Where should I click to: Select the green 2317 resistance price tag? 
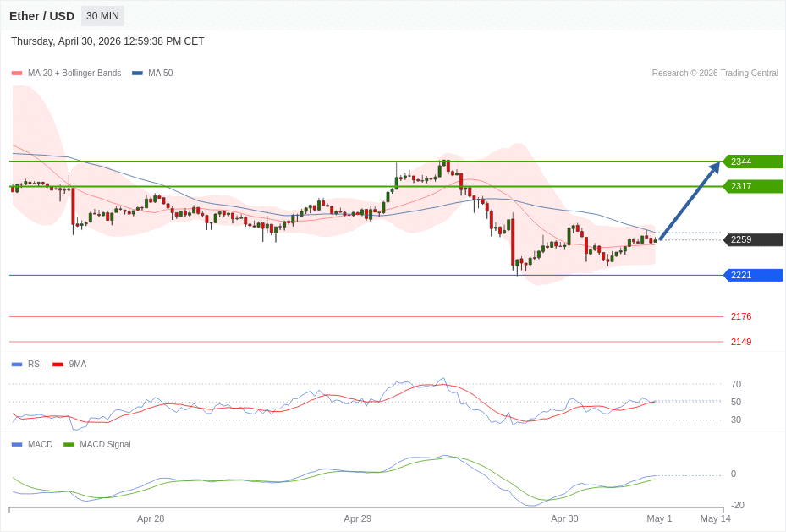click(x=753, y=186)
